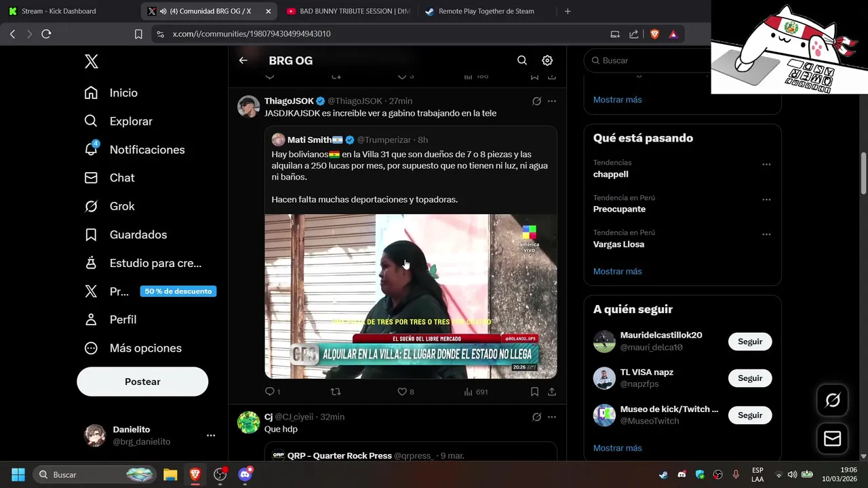This screenshot has height=488, width=868.
Task: Like ThiagoJSOK post with 8 likes
Action: [406, 392]
